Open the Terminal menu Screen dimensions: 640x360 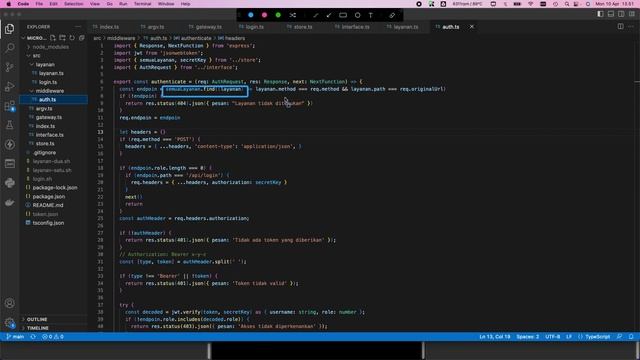(x=142, y=4)
